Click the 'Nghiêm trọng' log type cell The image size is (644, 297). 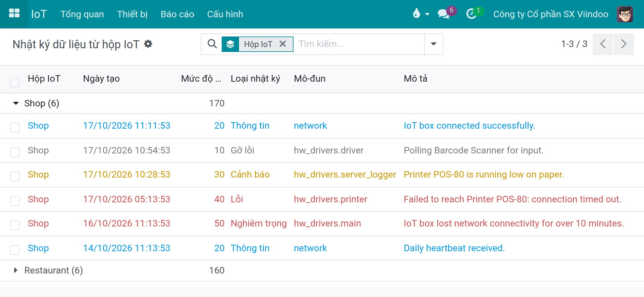259,223
